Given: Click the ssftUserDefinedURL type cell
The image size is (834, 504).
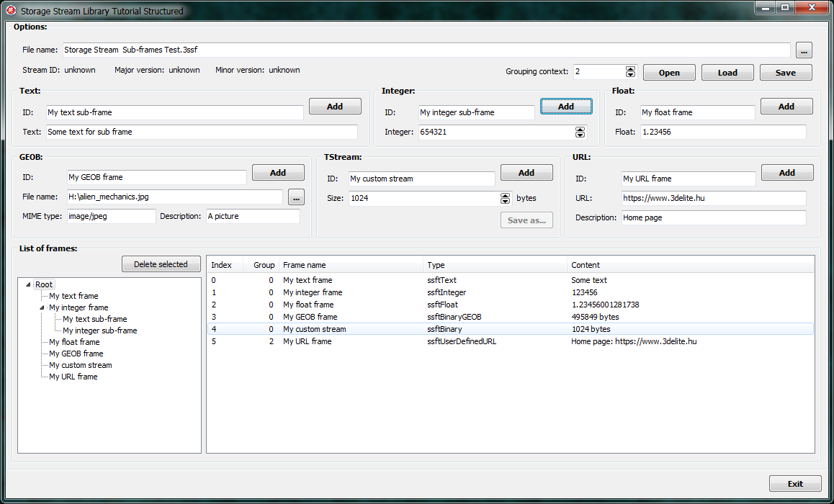Looking at the screenshot, I should click(x=462, y=341).
